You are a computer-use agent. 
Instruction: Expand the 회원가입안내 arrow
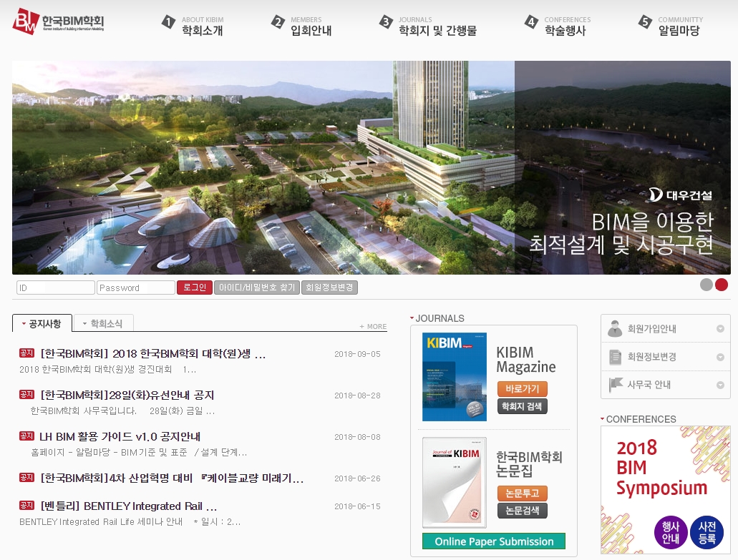[x=720, y=329]
